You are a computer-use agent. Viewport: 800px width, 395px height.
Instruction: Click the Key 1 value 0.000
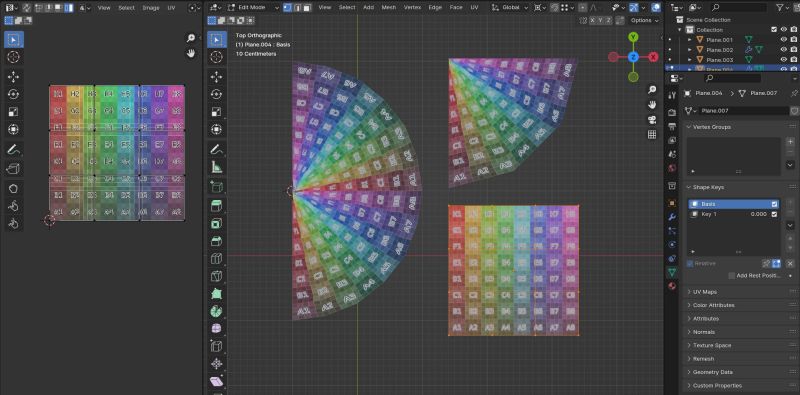point(759,214)
